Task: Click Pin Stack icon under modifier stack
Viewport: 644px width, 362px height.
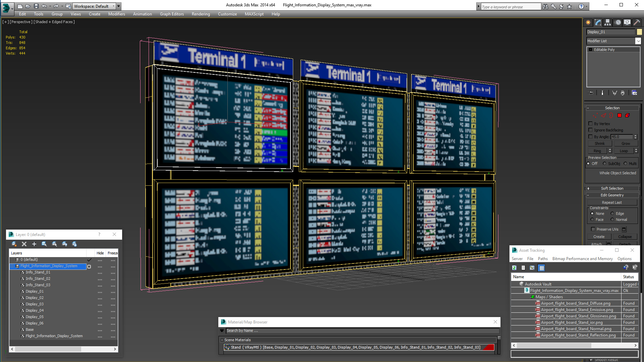Action: click(x=591, y=93)
